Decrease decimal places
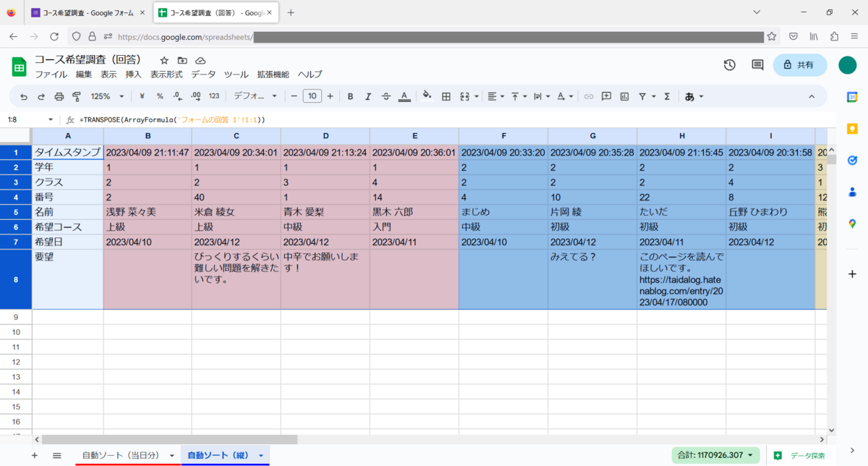Image resolution: width=868 pixels, height=466 pixels. [178, 96]
